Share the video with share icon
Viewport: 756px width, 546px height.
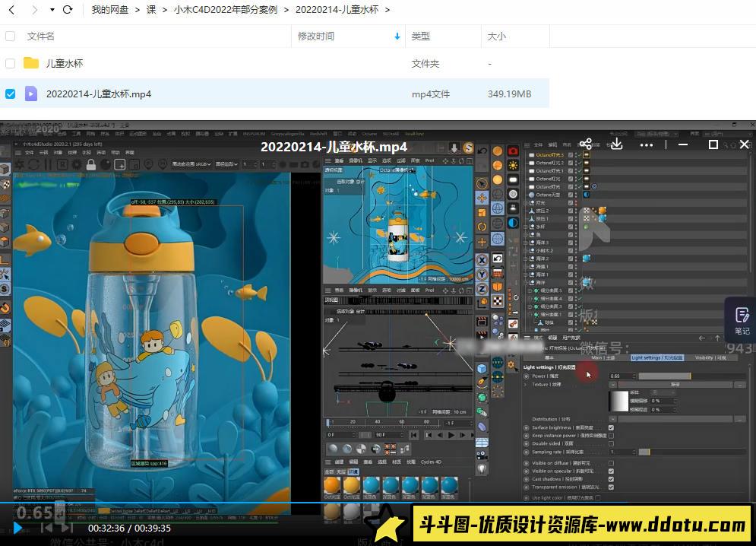(x=586, y=144)
